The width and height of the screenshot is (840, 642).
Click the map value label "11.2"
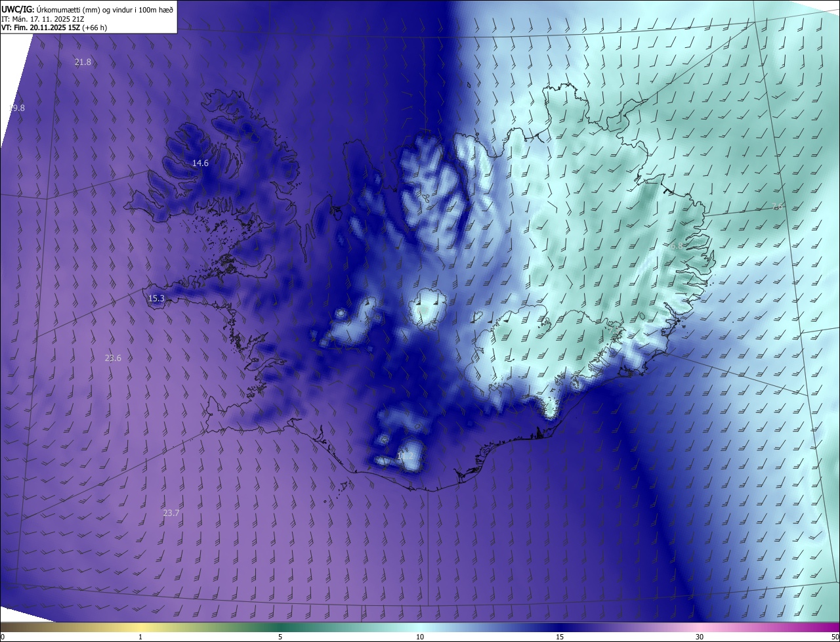click(405, 456)
